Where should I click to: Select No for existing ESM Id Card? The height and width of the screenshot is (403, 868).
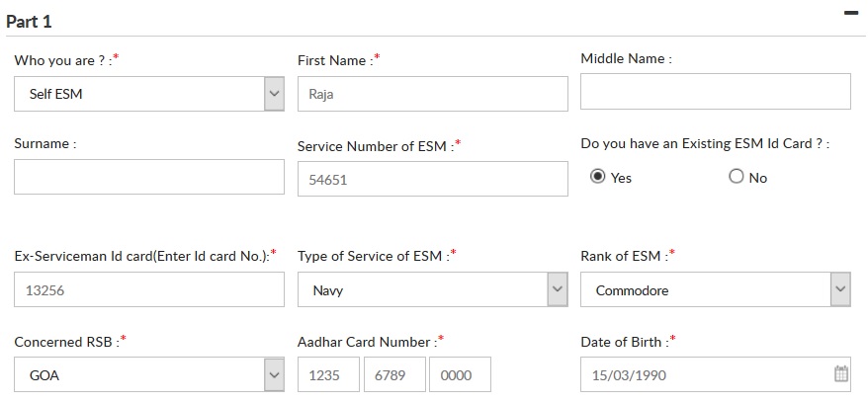[736, 177]
